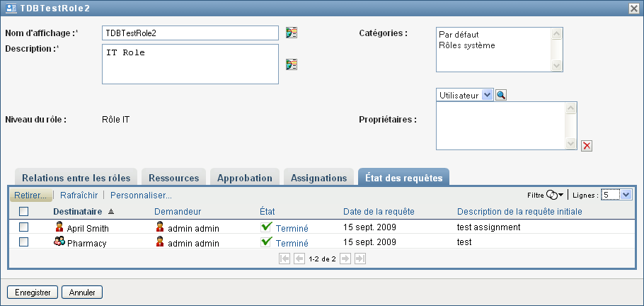Click green checkmark in April Smith row
This screenshot has height=306, width=644.
[266, 227]
